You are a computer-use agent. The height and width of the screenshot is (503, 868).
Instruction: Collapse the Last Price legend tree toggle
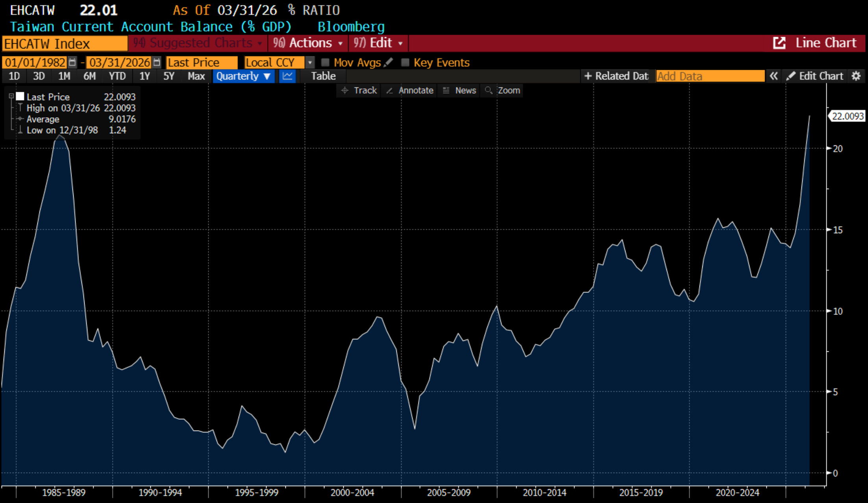11,96
